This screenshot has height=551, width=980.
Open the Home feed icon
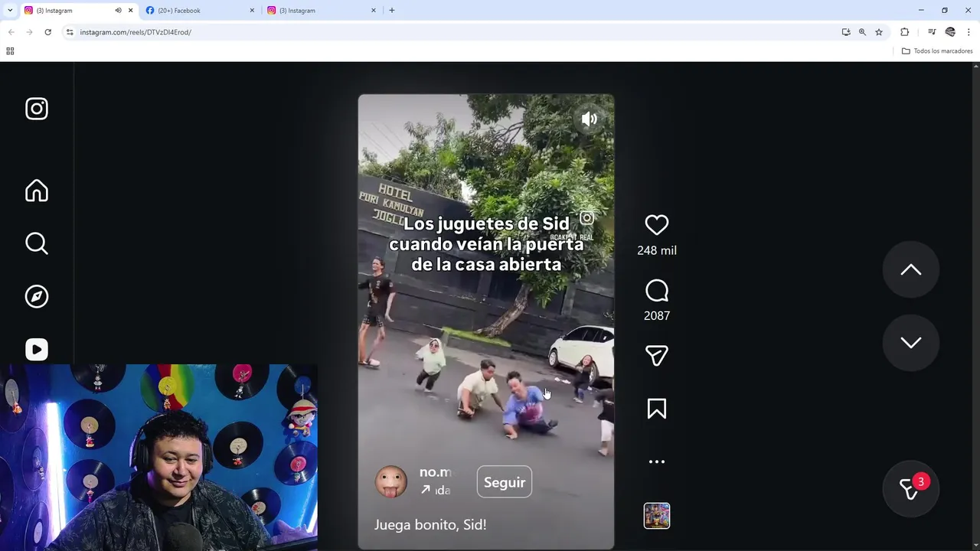37,191
